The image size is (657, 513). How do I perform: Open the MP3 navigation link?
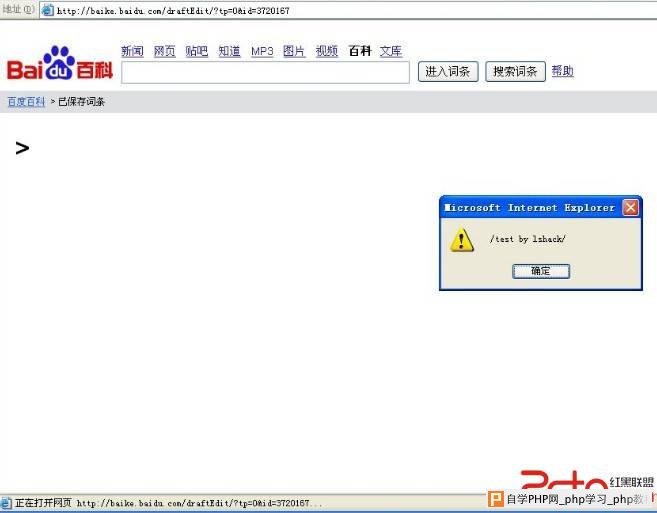click(262, 51)
